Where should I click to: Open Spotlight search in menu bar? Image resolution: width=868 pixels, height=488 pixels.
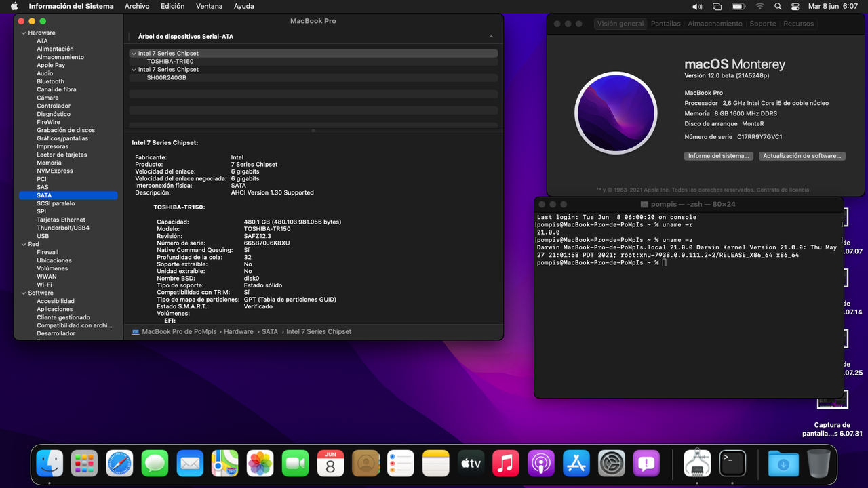pyautogui.click(x=778, y=6)
